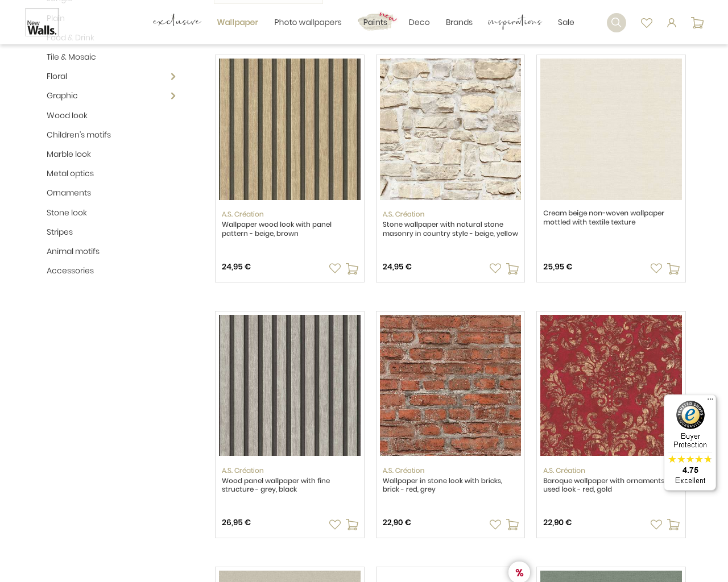Open the Deco menu
The width and height of the screenshot is (728, 582).
(x=419, y=22)
